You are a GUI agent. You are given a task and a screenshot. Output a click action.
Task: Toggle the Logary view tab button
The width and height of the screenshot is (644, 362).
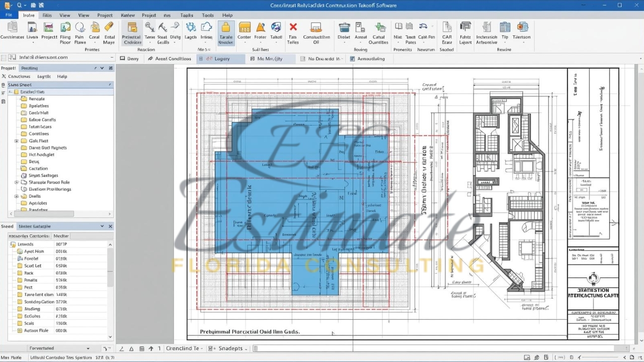[x=217, y=59]
